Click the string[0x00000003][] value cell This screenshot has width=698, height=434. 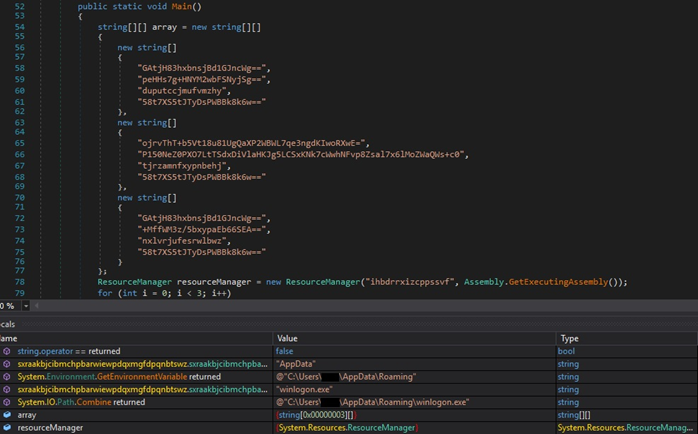[316, 415]
